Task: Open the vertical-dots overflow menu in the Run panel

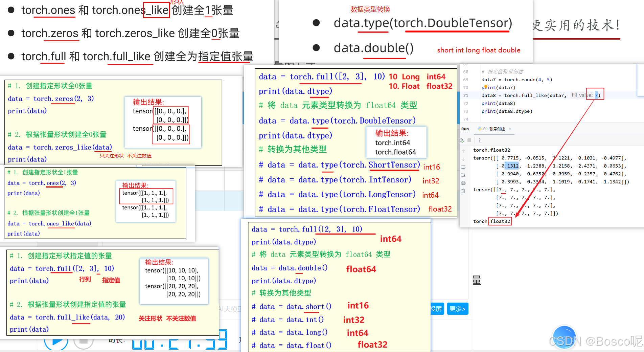Action: point(479,140)
